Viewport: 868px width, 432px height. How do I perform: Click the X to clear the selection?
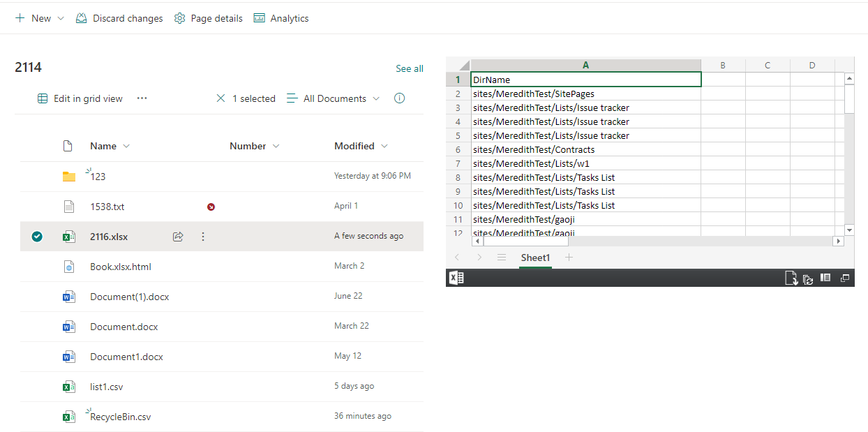tap(220, 98)
